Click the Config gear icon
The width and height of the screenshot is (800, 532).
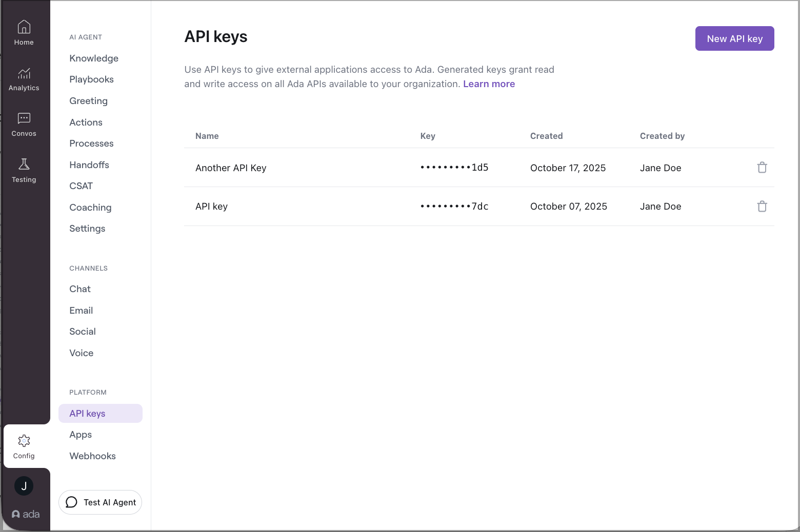coord(24,441)
